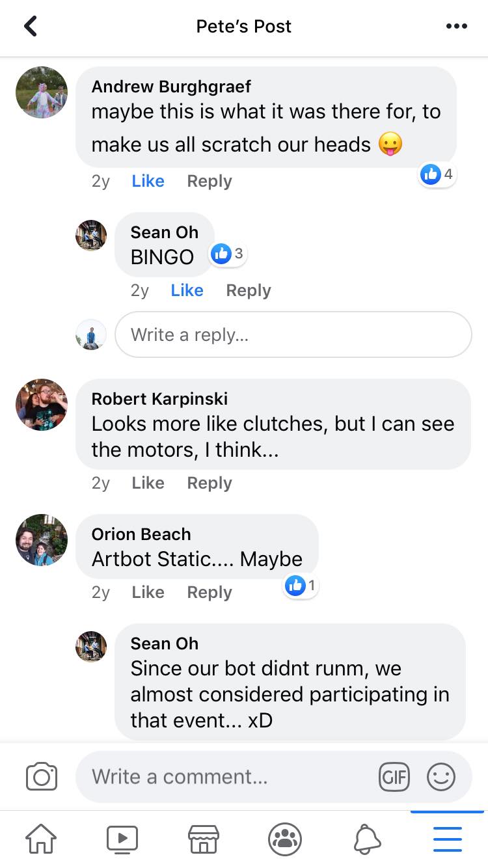
Task: Like Sean Oh's BINGO reply
Action: (187, 290)
